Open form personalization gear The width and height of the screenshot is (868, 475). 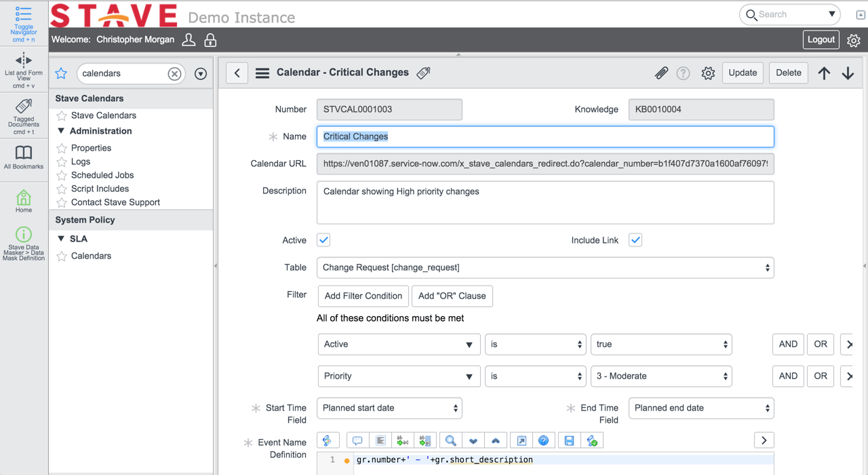(708, 73)
